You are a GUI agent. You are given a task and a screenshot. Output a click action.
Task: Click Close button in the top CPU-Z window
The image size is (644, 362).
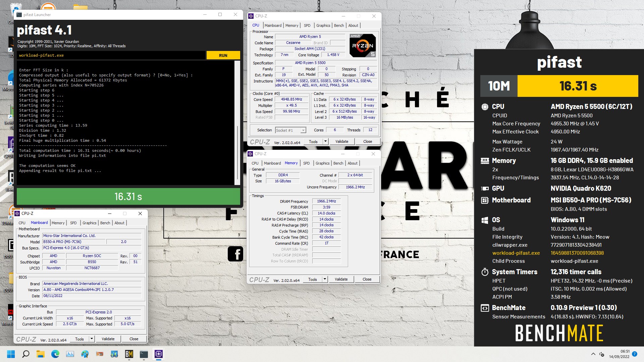[368, 141]
